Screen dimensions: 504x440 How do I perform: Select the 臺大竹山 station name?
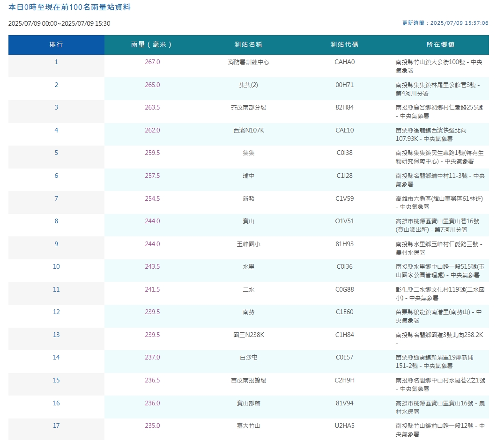[248, 425]
